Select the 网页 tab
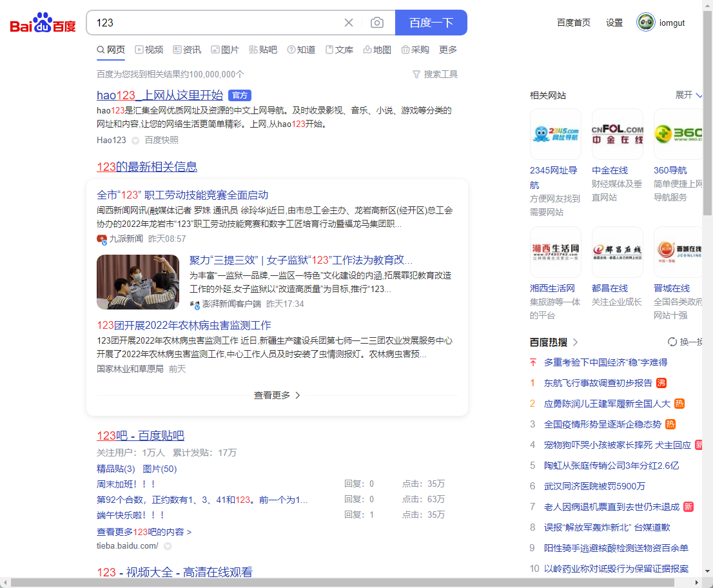 pyautogui.click(x=111, y=50)
